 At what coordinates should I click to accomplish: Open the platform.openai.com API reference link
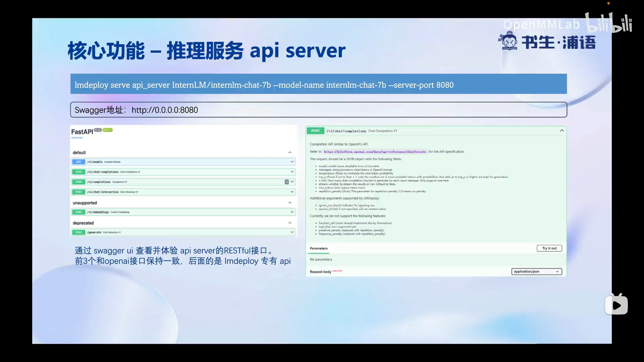(375, 152)
